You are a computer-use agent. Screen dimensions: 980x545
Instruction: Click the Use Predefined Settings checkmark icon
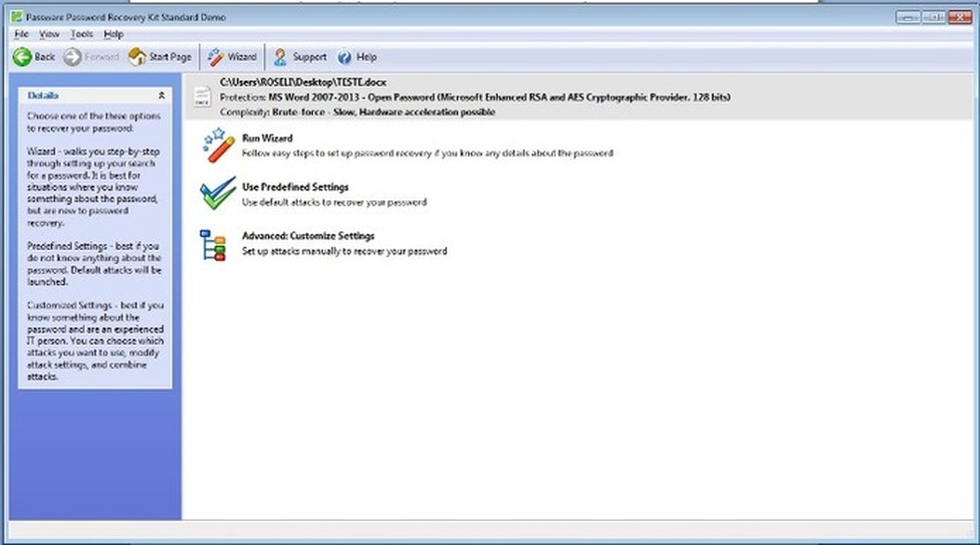(217, 193)
